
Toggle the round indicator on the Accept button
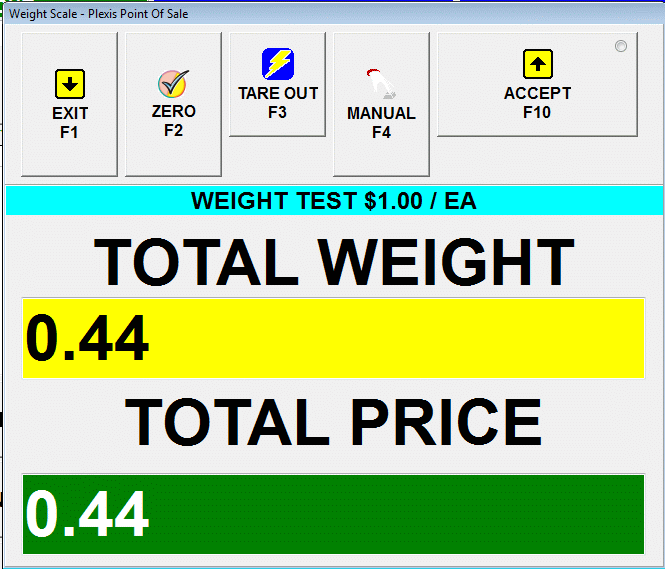[621, 46]
